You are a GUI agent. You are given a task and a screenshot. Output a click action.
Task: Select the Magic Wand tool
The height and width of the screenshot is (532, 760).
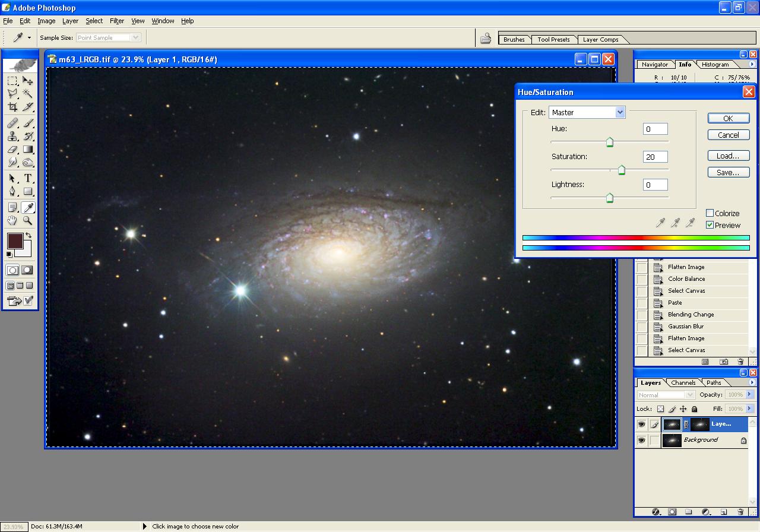click(x=27, y=94)
